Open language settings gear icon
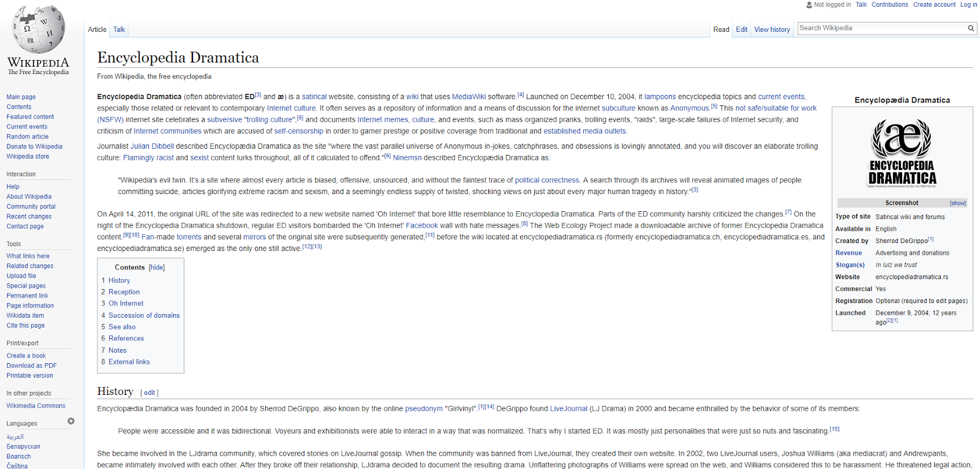980x469 pixels. click(x=71, y=421)
